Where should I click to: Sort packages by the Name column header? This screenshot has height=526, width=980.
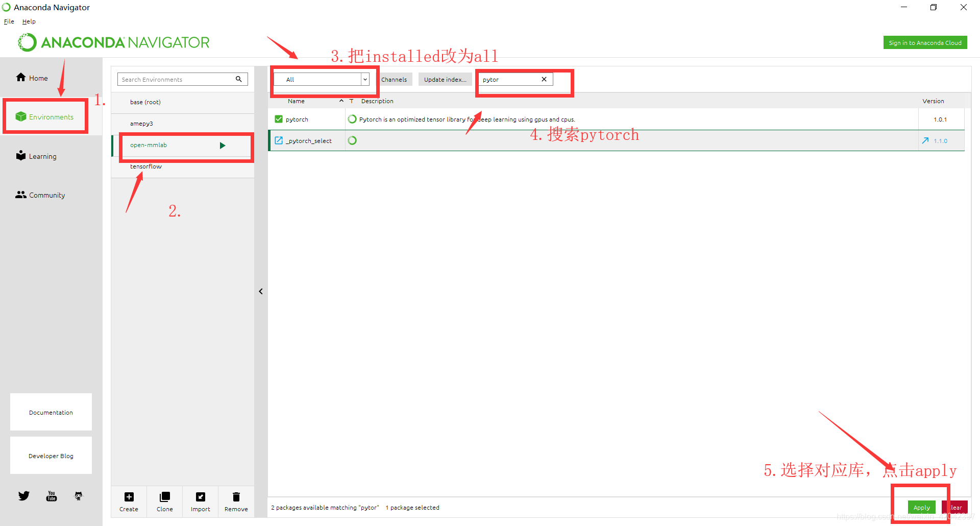[x=296, y=101]
